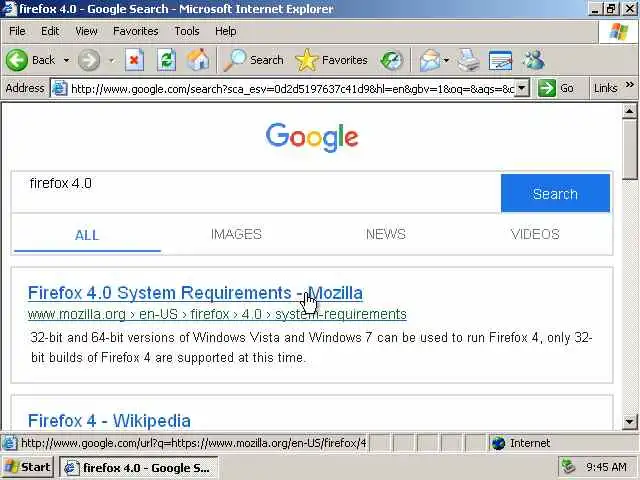Viewport: 640px width, 480px height.
Task: Click the firefox 4.0 search box
Action: point(256,192)
